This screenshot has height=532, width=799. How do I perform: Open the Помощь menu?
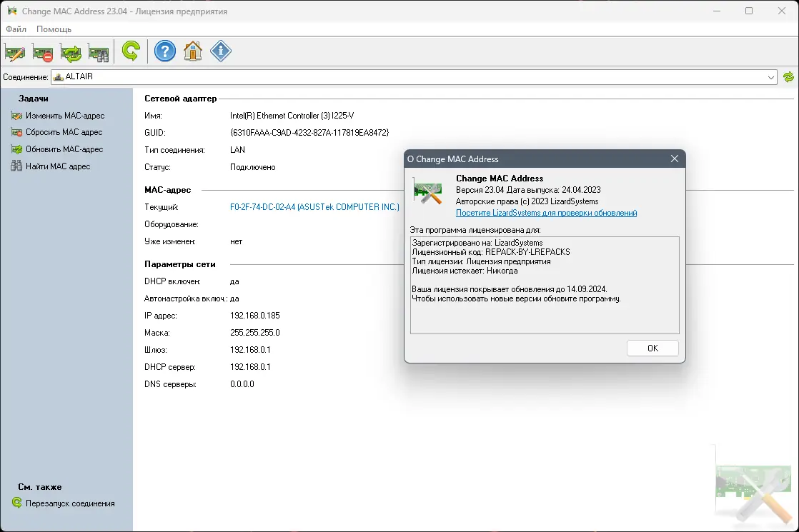coord(54,29)
